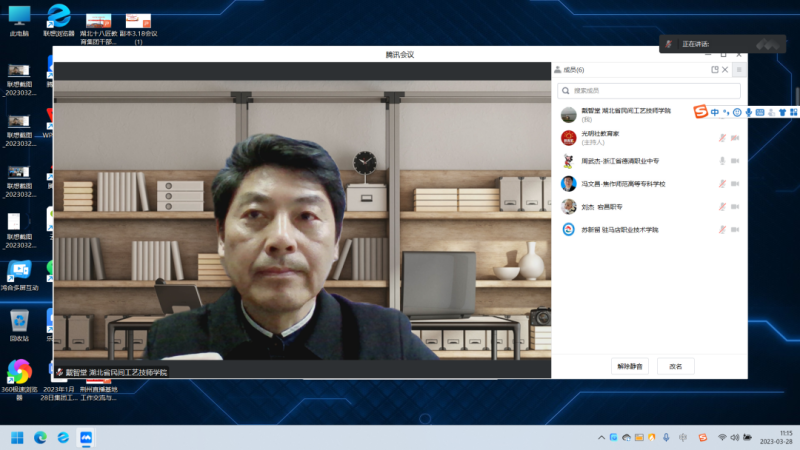Open Wi-Fi network settings in the tray
This screenshot has width=800, height=450.
click(x=722, y=438)
